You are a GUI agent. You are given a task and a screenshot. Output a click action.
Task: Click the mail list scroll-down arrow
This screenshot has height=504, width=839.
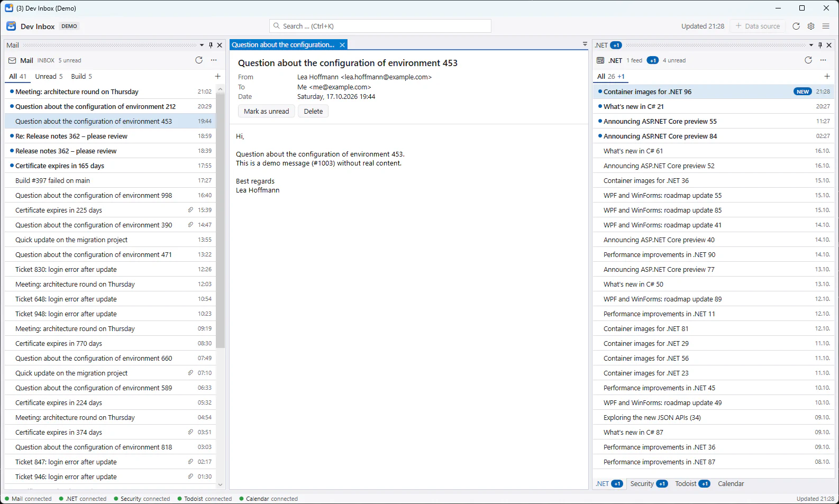pyautogui.click(x=220, y=484)
